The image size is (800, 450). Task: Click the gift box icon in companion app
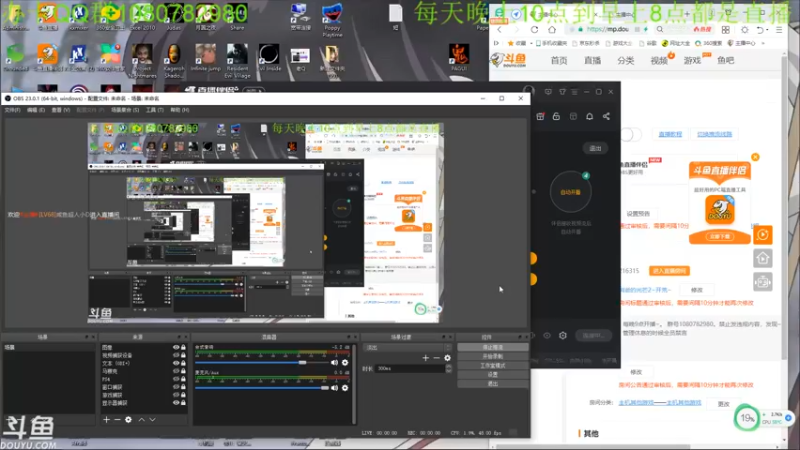coord(540,116)
